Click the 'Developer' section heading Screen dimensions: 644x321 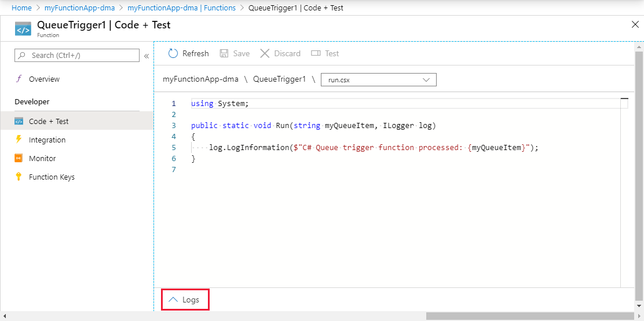click(32, 101)
